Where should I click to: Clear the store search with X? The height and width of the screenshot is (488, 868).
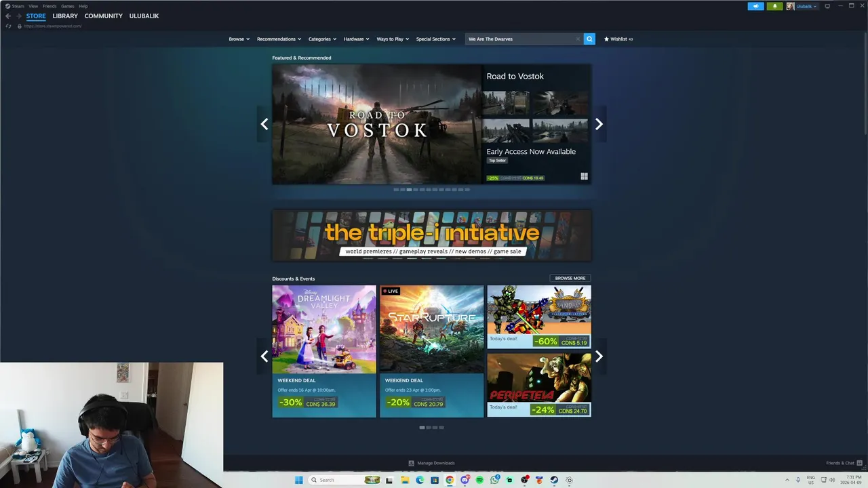pos(578,39)
